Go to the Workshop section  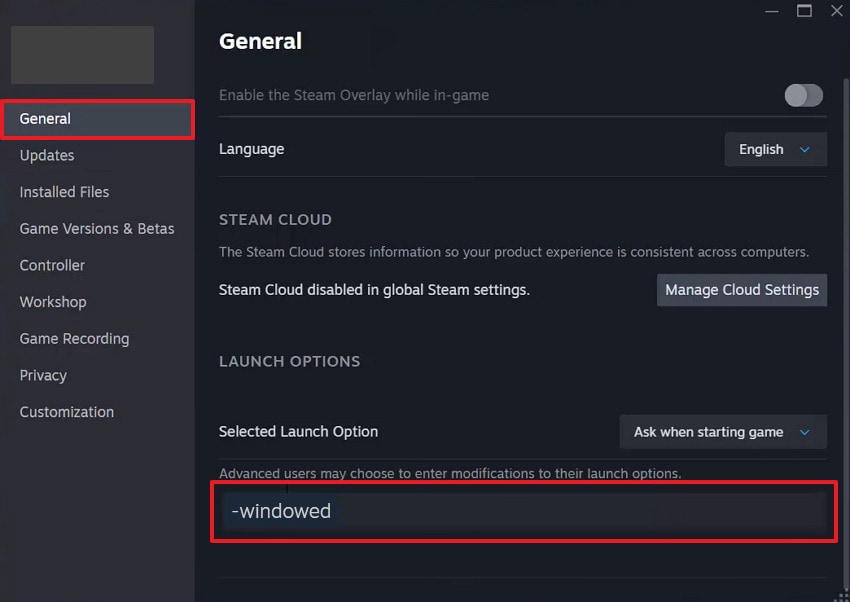tap(52, 302)
